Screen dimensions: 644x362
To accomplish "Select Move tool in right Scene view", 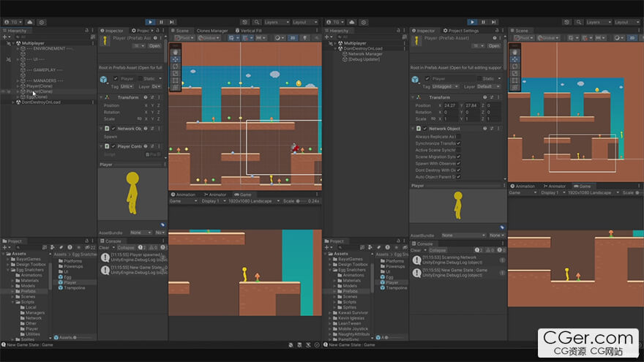I will coord(515,59).
